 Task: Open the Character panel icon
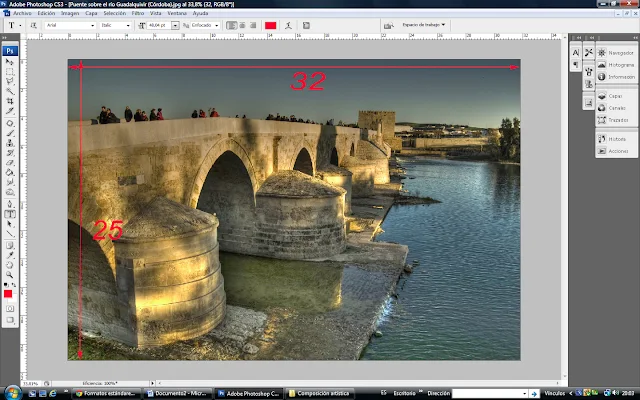(576, 52)
